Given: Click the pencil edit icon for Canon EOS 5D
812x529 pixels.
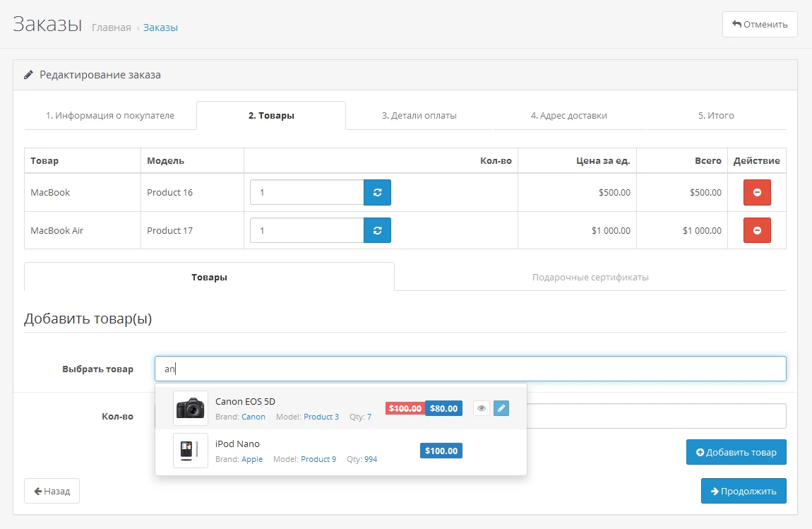Looking at the screenshot, I should click(501, 408).
